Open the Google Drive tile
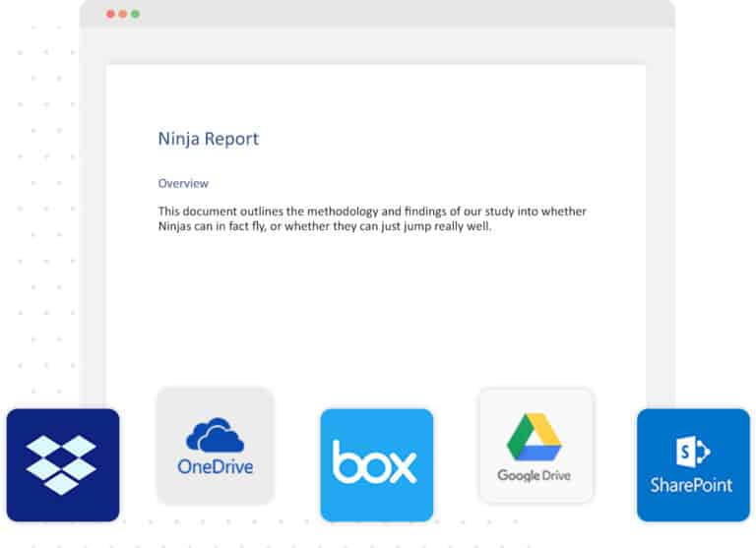The image size is (756, 548). tap(535, 446)
